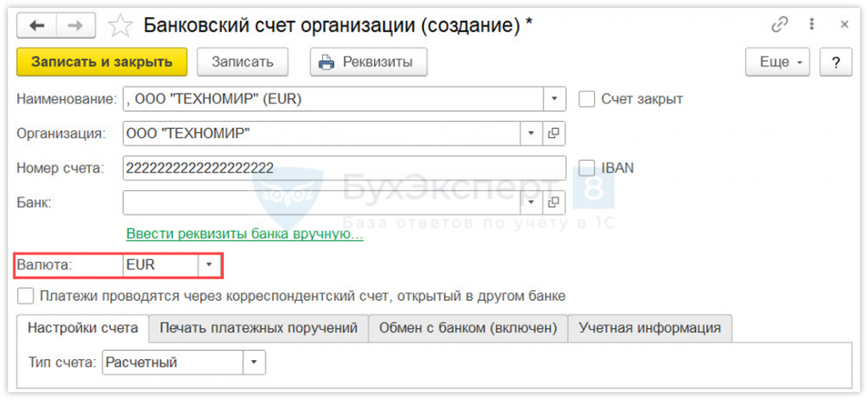
Task: Close the bank account form with X
Action: pyautogui.click(x=844, y=25)
